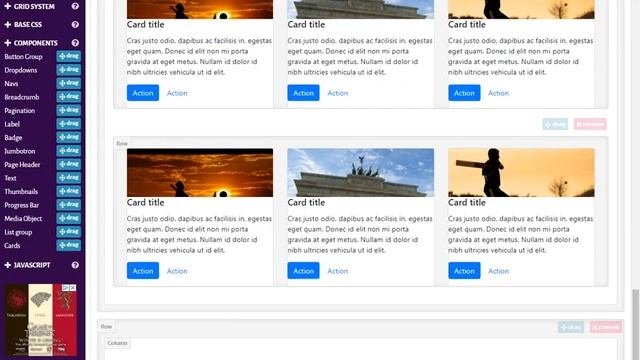Screen dimensions: 640x360
Task: Click blue Action button on upper Brandenburg Gate card
Action: (x=303, y=93)
